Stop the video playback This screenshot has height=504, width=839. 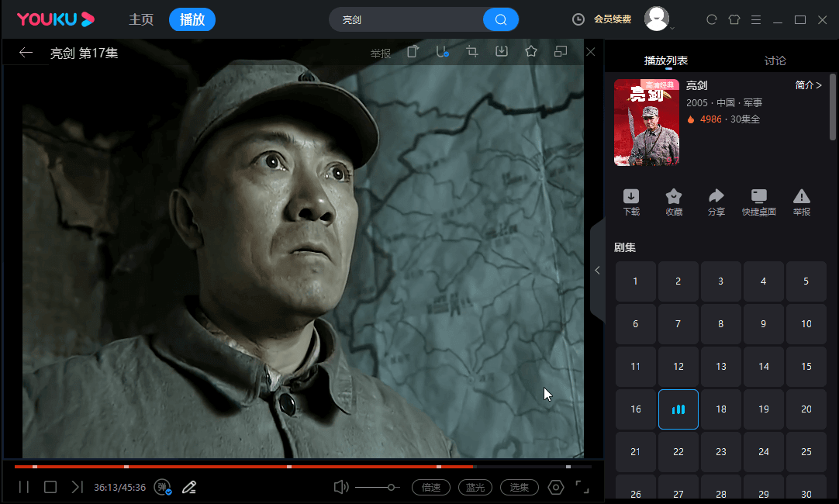tap(50, 487)
